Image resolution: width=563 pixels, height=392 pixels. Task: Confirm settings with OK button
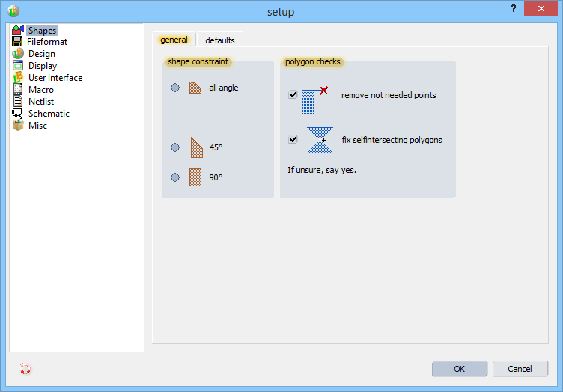[x=459, y=369]
